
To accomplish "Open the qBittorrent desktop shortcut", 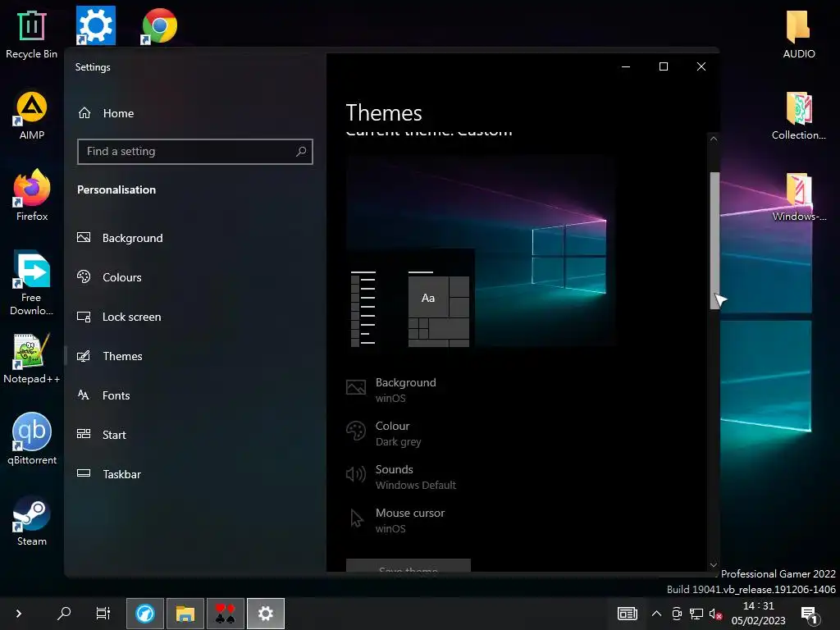I will pyautogui.click(x=32, y=439).
